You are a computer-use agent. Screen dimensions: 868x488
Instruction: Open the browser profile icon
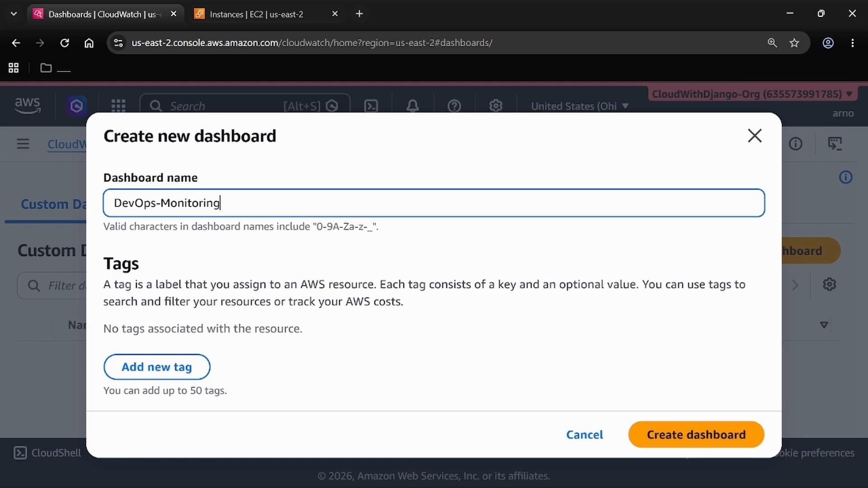coord(828,43)
